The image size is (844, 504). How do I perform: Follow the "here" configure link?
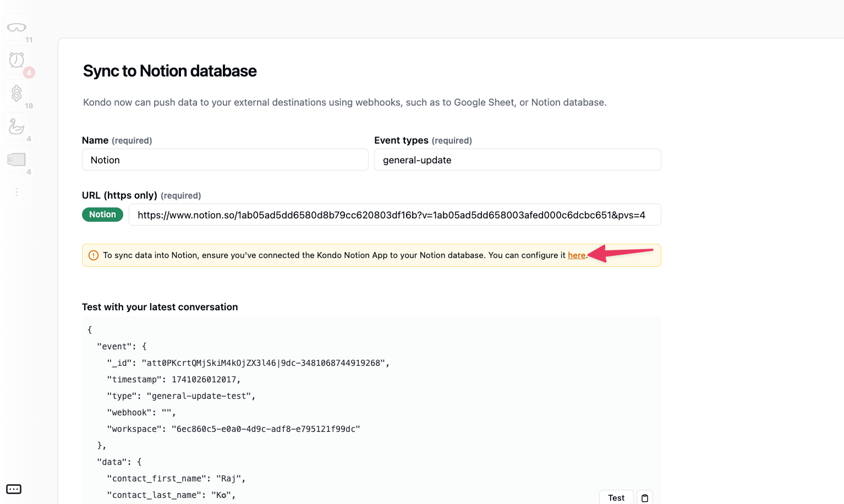point(577,255)
